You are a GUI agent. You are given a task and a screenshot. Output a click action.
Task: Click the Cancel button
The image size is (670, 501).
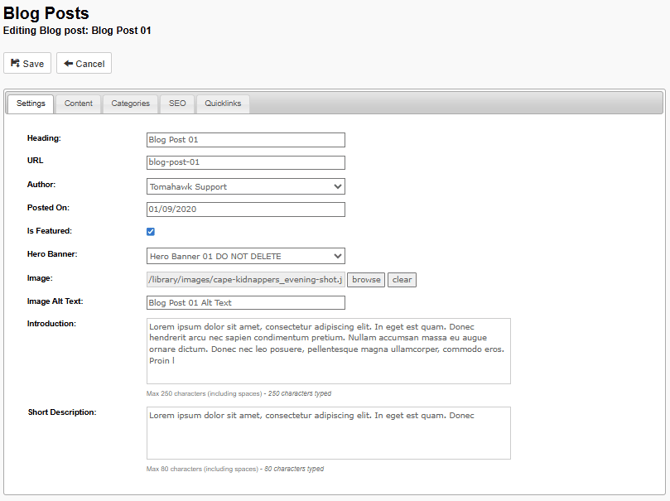pyautogui.click(x=84, y=63)
